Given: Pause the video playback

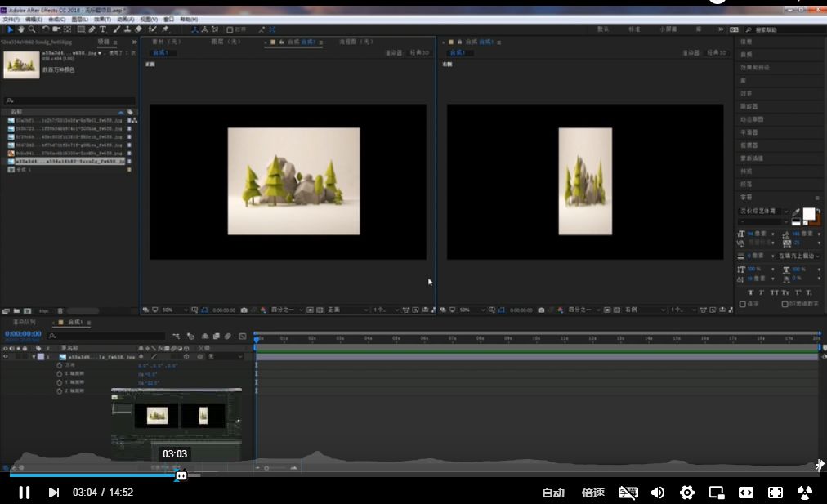Looking at the screenshot, I should (25, 493).
